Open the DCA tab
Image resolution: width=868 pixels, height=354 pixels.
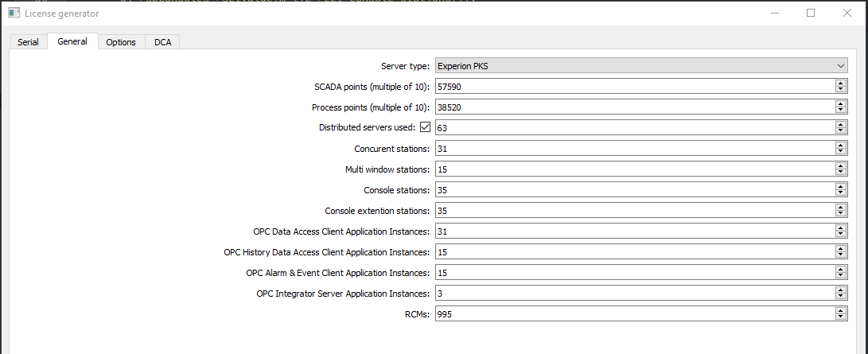click(x=163, y=42)
